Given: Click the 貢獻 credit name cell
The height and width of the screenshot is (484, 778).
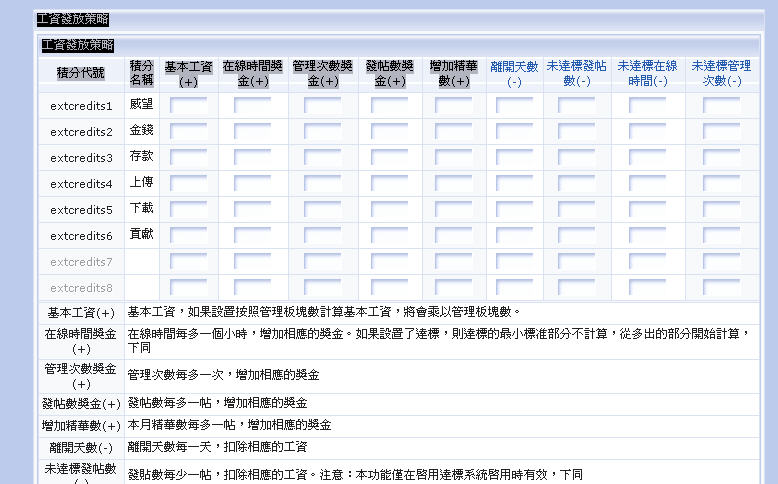Looking at the screenshot, I should coord(141,234).
